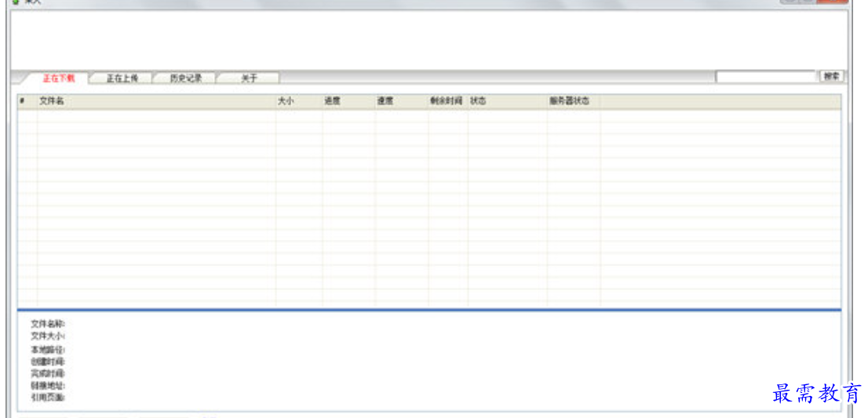This screenshot has height=418, width=868.
Task: Click the 文件大小 label in details
Action: [x=48, y=336]
